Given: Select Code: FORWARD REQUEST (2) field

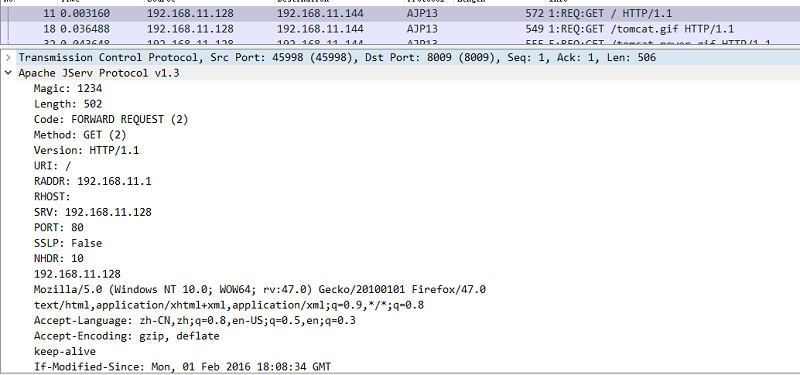Looking at the screenshot, I should coord(111,119).
